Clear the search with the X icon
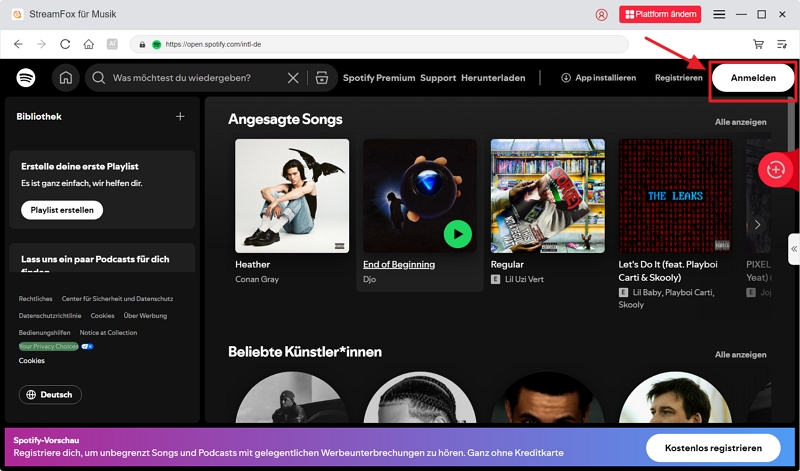 (293, 78)
